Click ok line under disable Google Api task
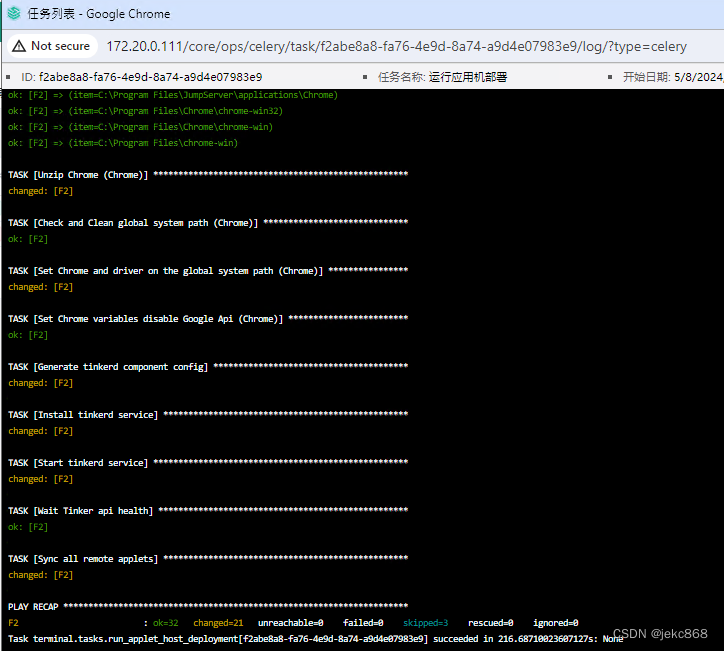 pyautogui.click(x=28, y=335)
